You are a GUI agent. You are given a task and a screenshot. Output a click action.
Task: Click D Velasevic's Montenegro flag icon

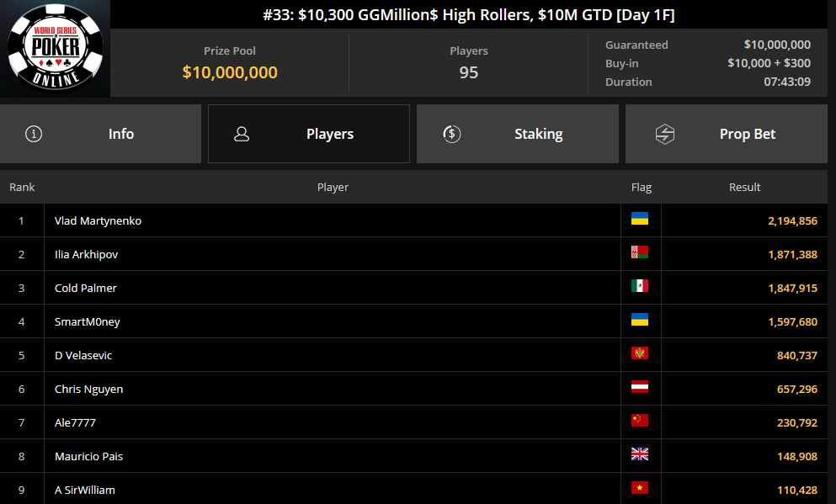(x=640, y=353)
